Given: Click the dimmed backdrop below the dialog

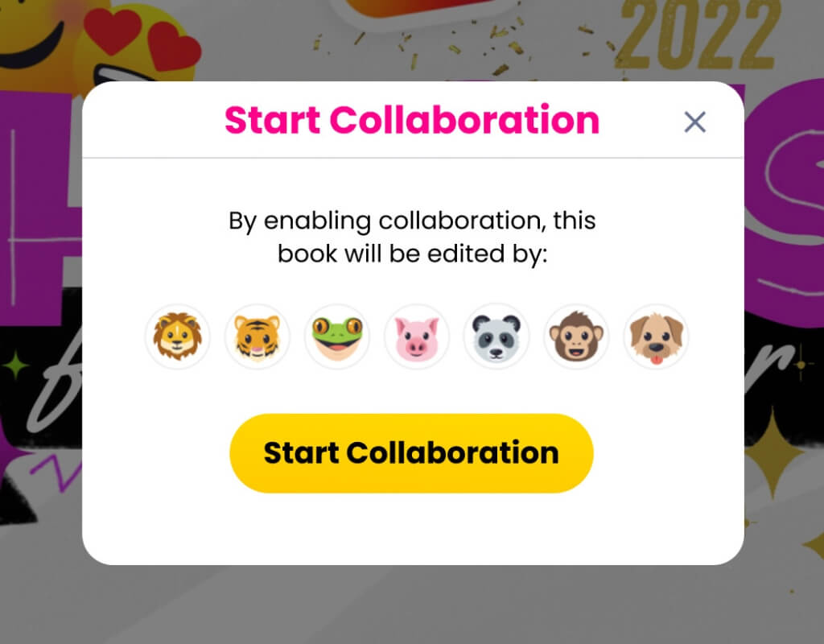Looking at the screenshot, I should pos(412,605).
